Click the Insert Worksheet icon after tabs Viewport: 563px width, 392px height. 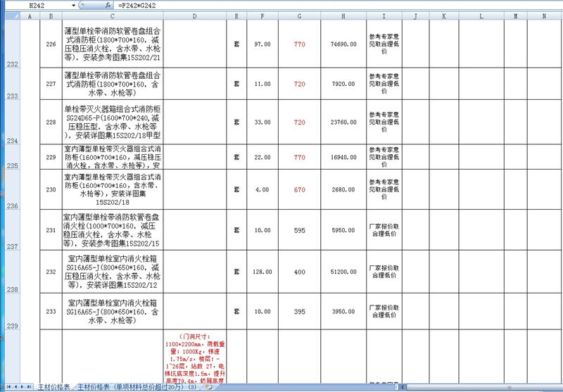pos(208,387)
